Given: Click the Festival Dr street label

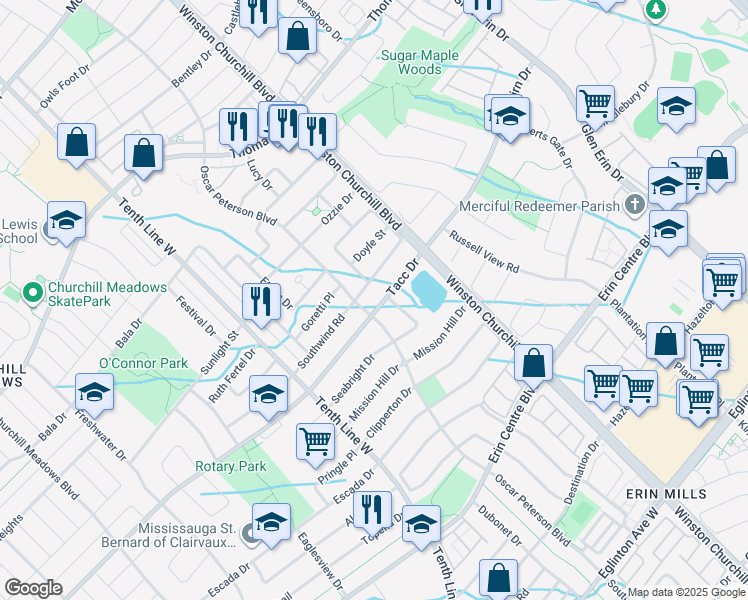Looking at the screenshot, I should 196,316.
